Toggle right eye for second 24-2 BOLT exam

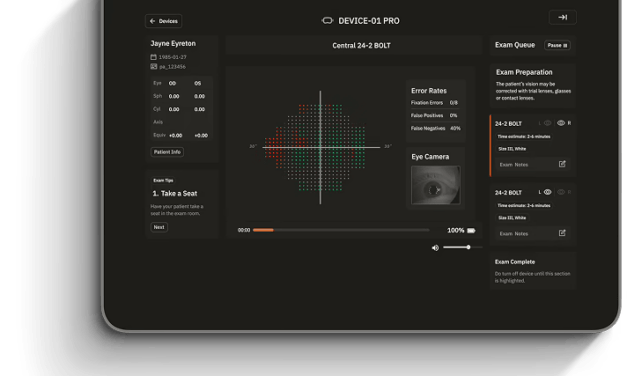coord(561,192)
